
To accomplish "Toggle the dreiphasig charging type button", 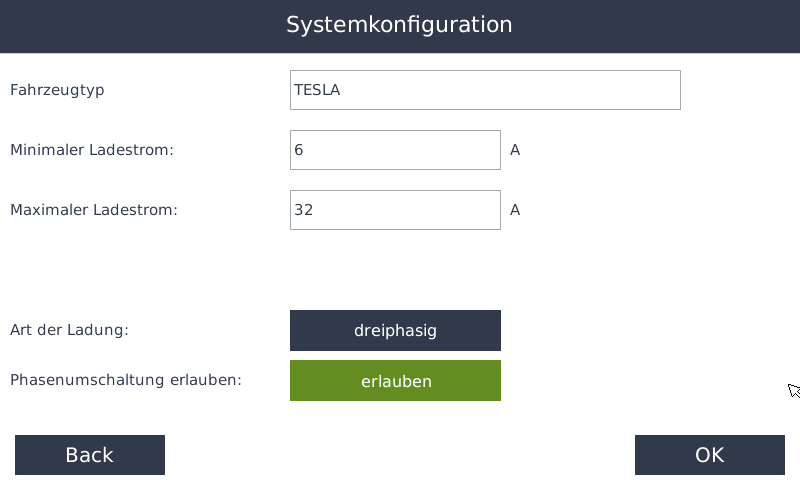I will (x=395, y=330).
